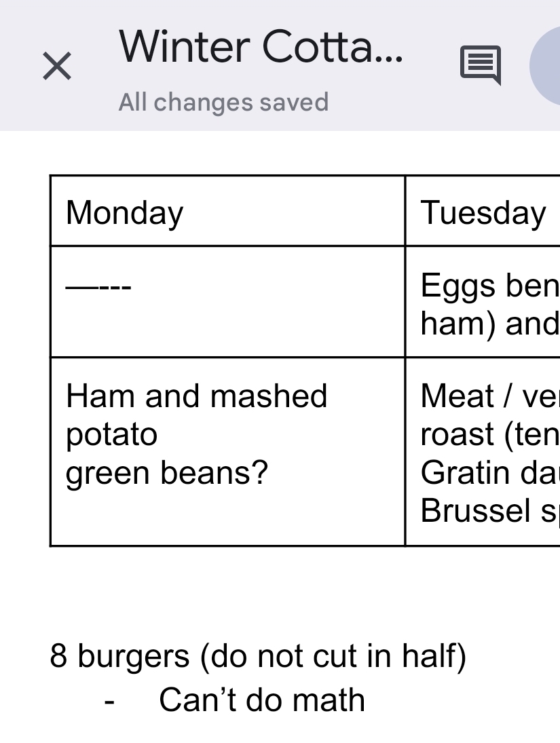This screenshot has height=743, width=560.
Task: Click the "ham) and" text line
Action: [x=489, y=324]
